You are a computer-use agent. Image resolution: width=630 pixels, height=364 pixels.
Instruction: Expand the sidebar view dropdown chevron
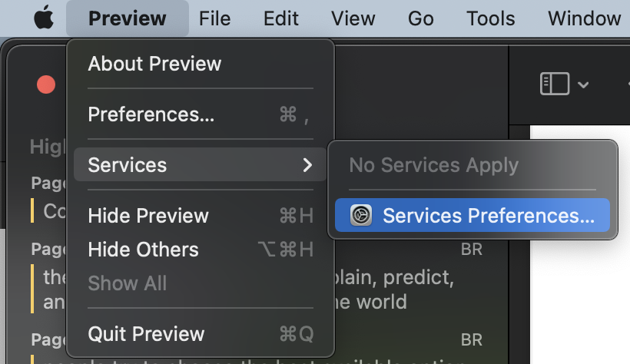[x=583, y=84]
